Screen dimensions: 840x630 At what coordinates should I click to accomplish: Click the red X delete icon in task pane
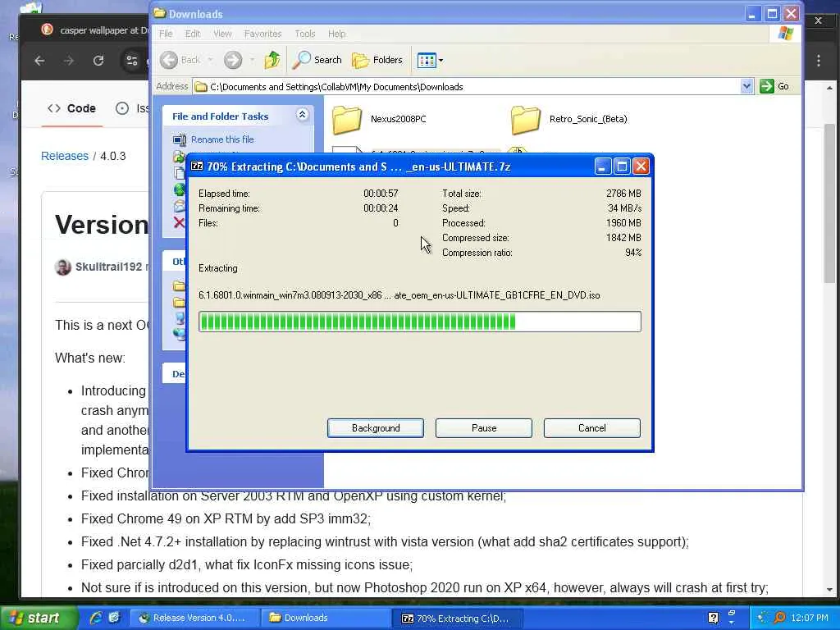click(179, 223)
